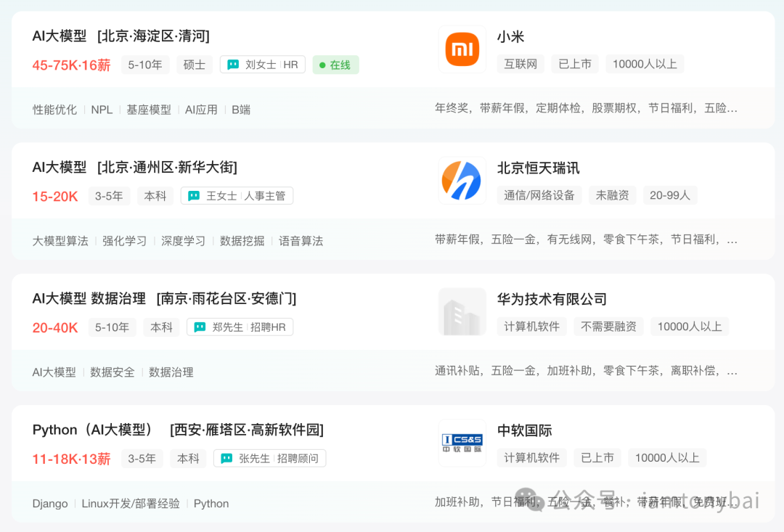This screenshot has height=532, width=784.
Task: Click the 数据安全 skill keyword
Action: [112, 372]
